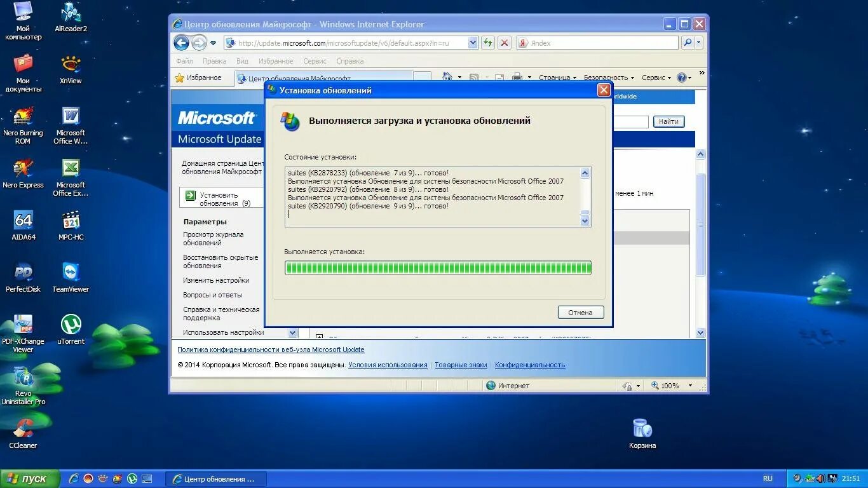Click Internet Explorer quick launch icon
This screenshot has width=868, height=488.
[74, 478]
